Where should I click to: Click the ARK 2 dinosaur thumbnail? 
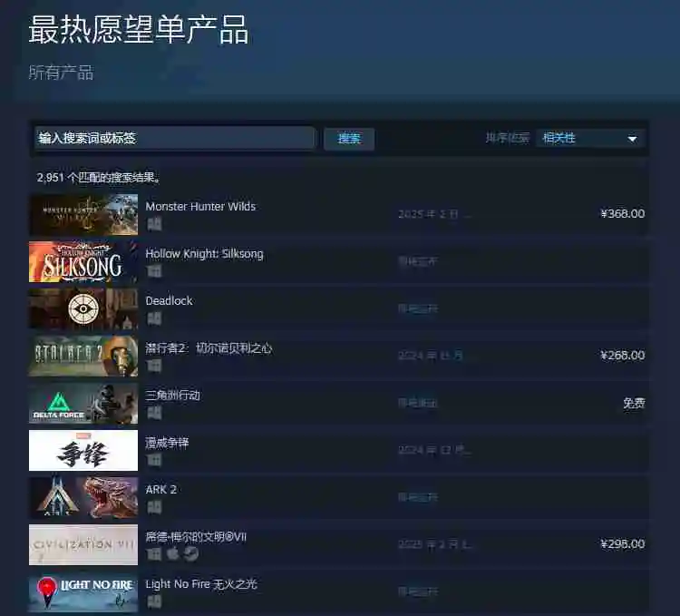tap(83, 498)
